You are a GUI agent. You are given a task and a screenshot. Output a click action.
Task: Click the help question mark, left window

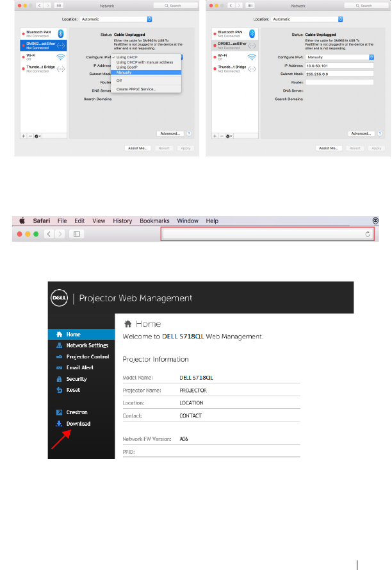point(189,134)
